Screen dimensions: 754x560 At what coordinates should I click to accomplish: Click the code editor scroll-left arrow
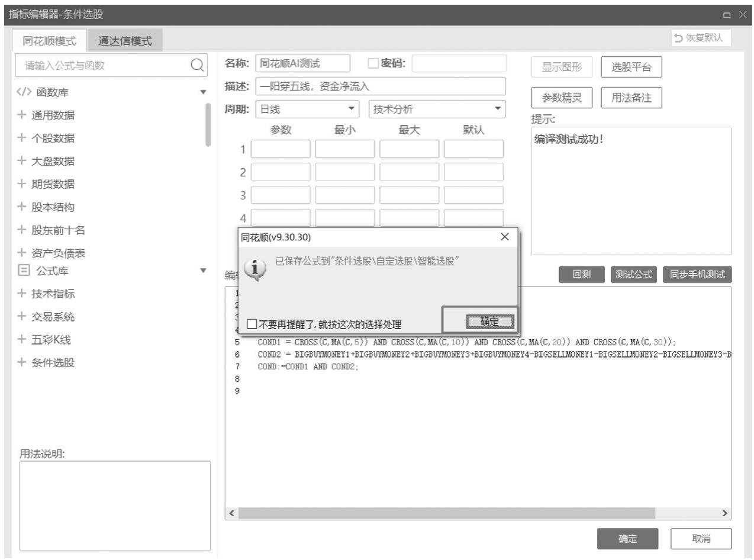point(231,513)
